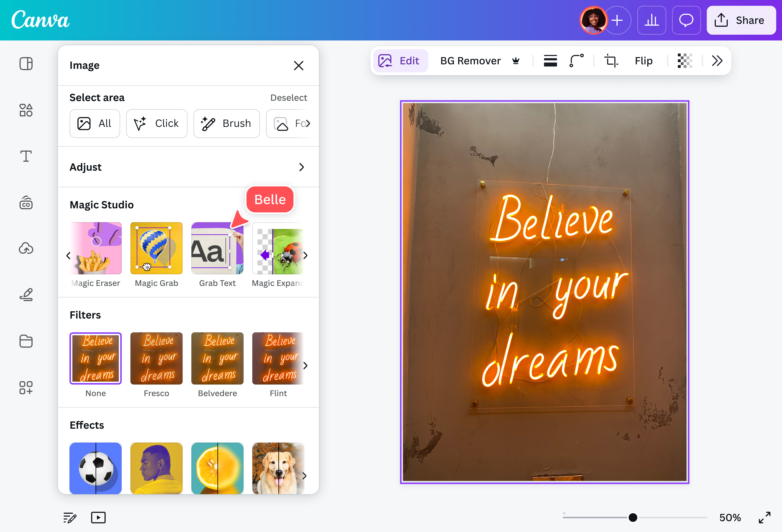
Task: Select the Crop tool icon
Action: click(x=611, y=61)
